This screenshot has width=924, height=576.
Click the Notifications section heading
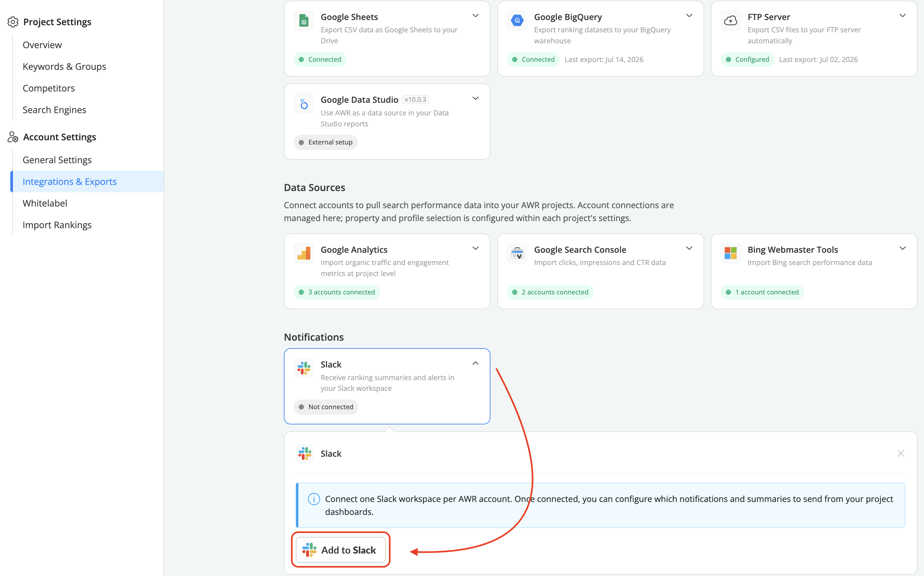pos(314,337)
